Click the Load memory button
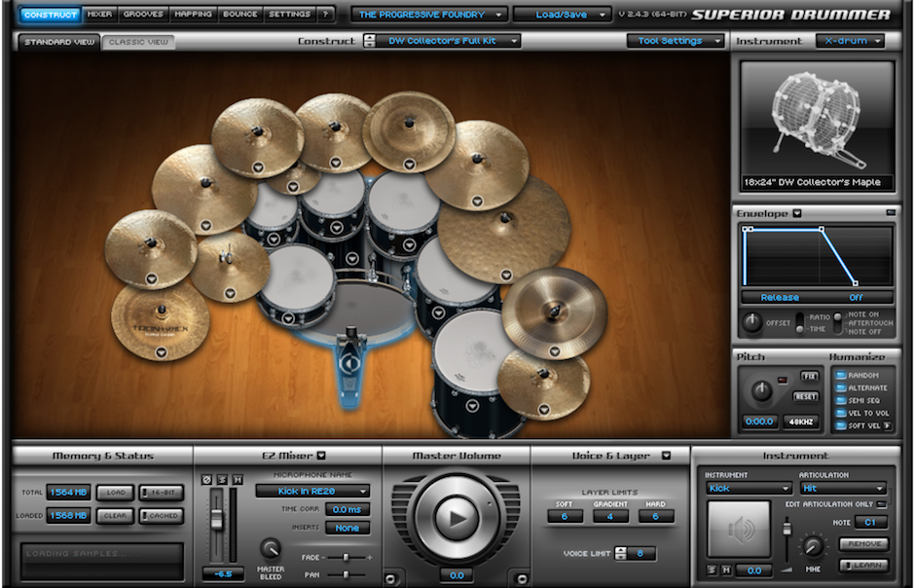 116,493
